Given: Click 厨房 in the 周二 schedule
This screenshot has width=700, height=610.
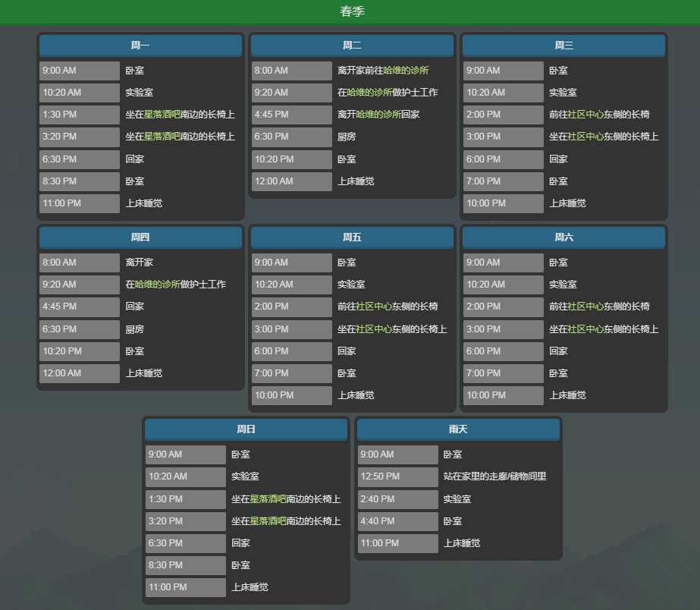Looking at the screenshot, I should pyautogui.click(x=347, y=137).
